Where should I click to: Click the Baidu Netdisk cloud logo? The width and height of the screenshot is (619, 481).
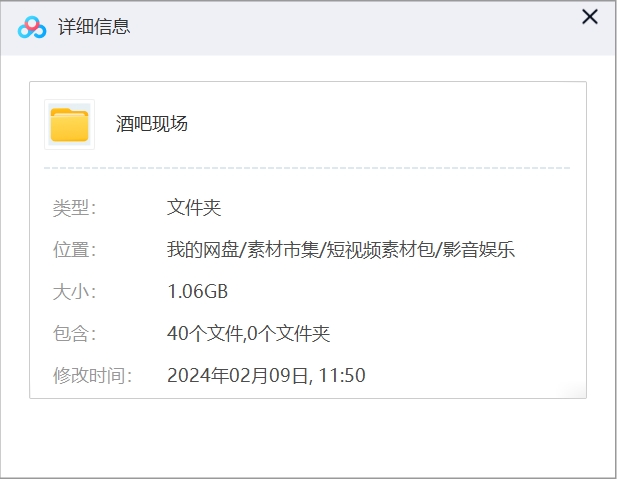[32, 27]
